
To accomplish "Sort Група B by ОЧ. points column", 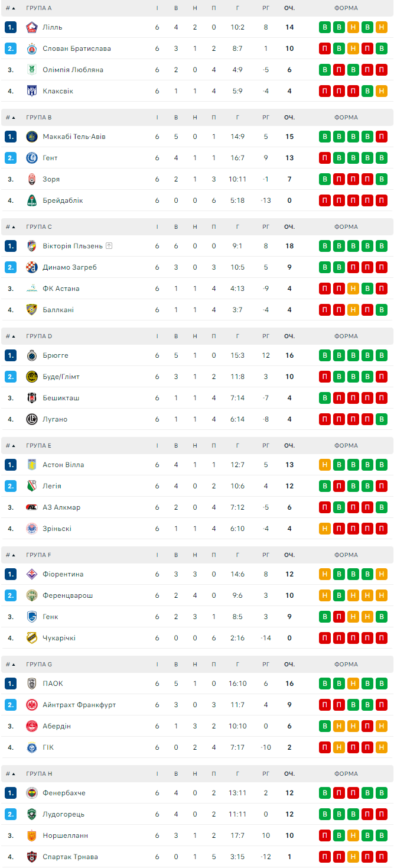I will pyautogui.click(x=289, y=118).
